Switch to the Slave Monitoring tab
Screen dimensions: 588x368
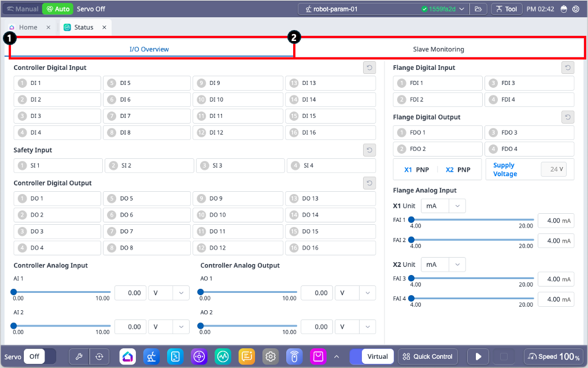click(438, 49)
